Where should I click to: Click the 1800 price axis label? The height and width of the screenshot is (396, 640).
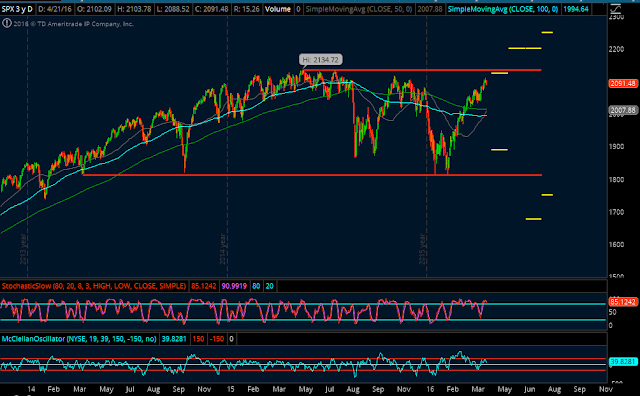click(x=616, y=179)
